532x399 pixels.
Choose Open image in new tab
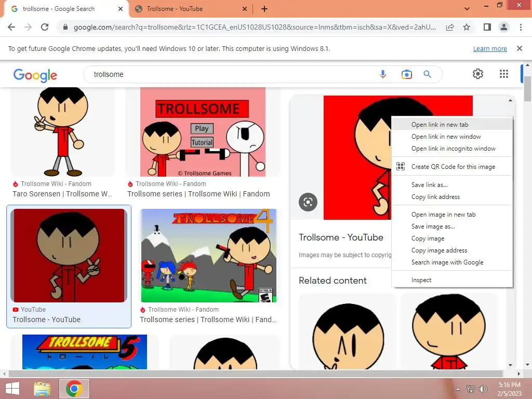coord(452,215)
